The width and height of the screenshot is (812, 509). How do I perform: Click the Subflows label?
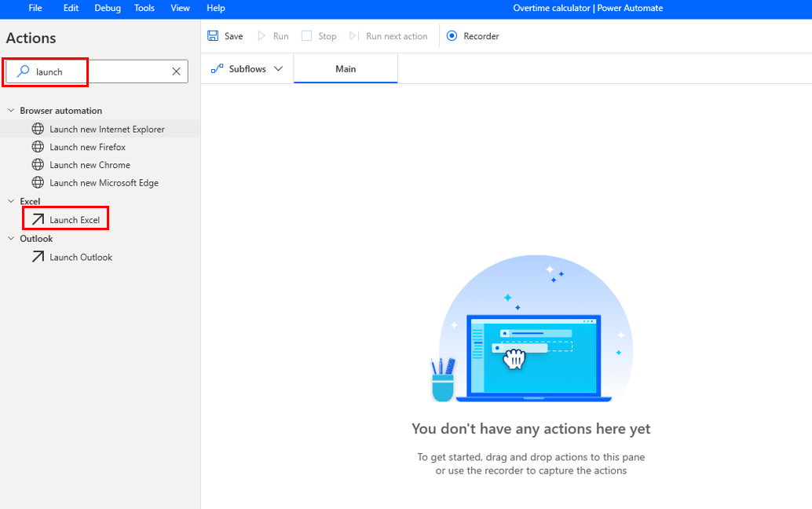(x=247, y=69)
